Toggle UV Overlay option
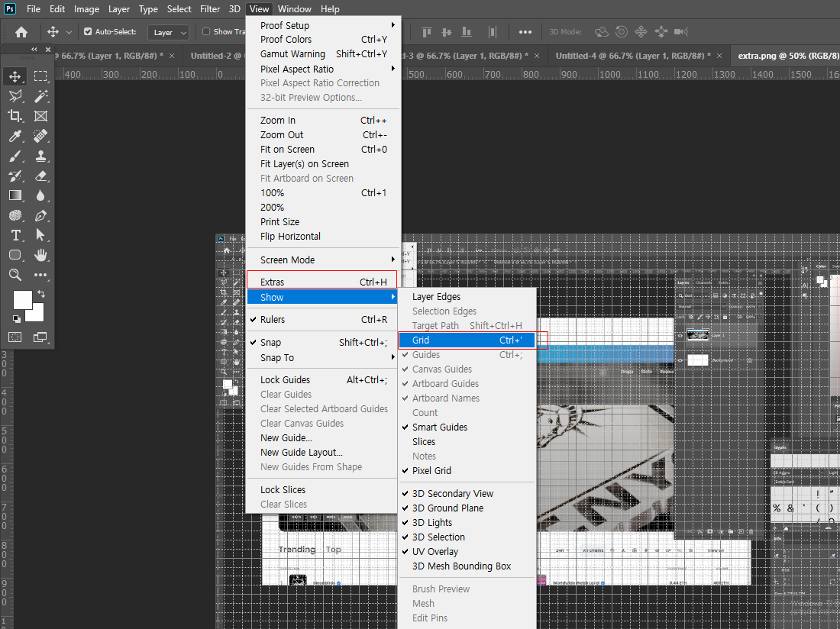The width and height of the screenshot is (840, 629). (467, 551)
